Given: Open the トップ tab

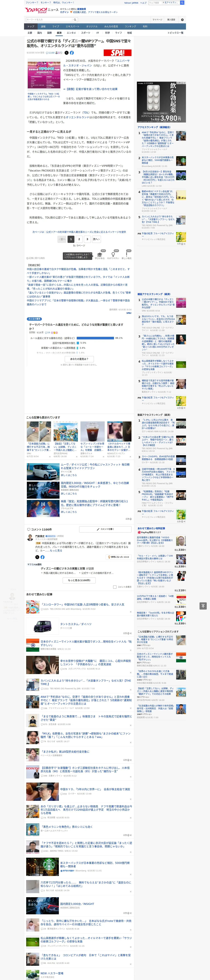Looking at the screenshot, I should coord(31,27).
